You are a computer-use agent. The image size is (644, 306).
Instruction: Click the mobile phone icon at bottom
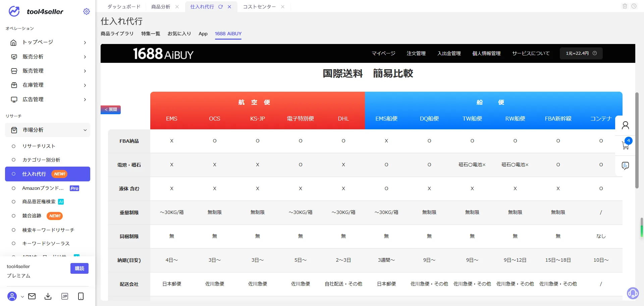pos(81,296)
